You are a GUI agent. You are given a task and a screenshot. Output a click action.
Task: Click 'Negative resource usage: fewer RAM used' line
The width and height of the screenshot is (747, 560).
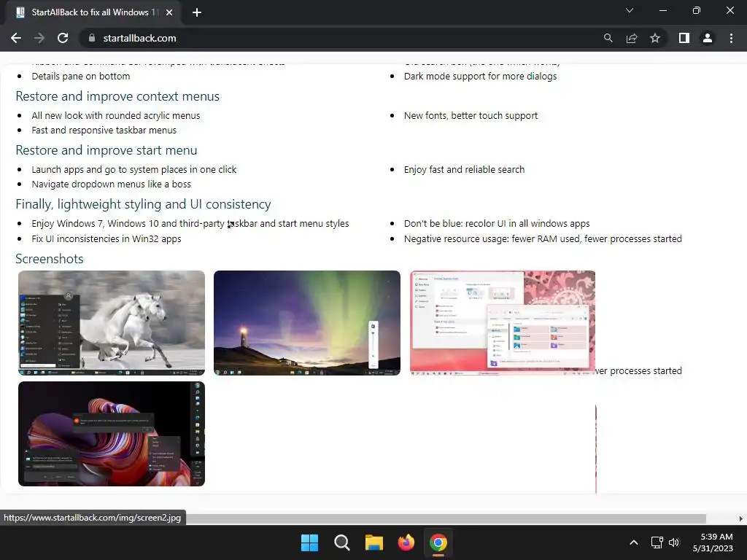(x=543, y=238)
